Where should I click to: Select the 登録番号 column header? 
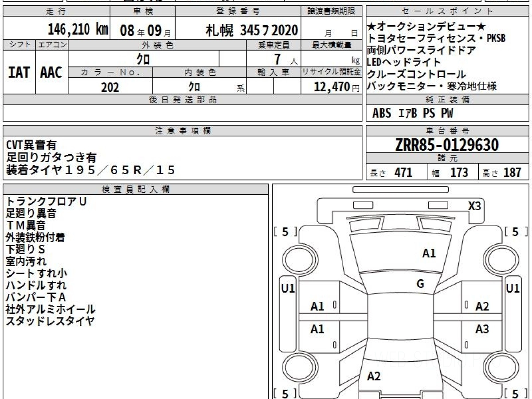(238, 12)
